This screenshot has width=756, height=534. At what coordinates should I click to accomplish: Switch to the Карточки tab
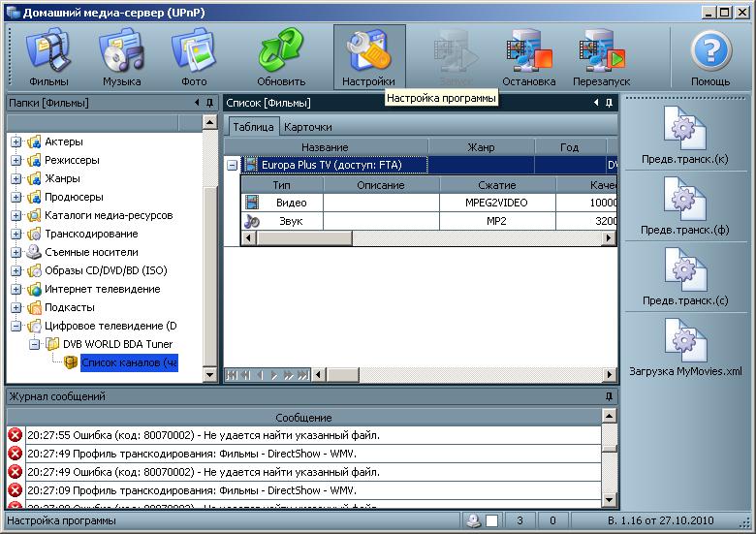point(307,127)
